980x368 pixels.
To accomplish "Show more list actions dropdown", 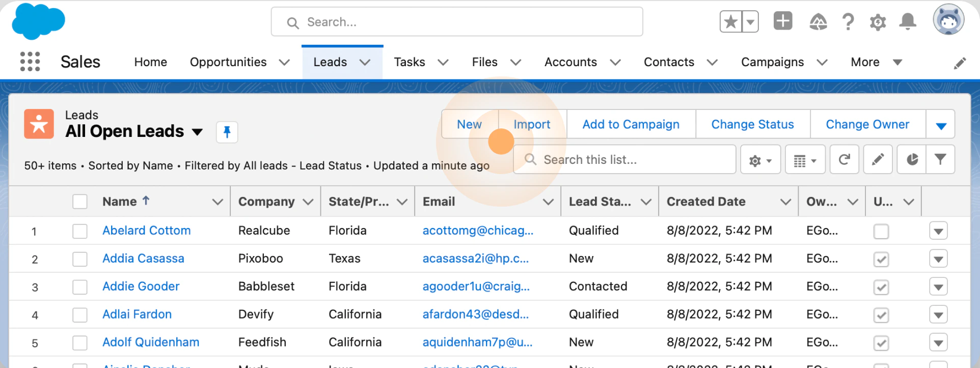I will click(941, 125).
